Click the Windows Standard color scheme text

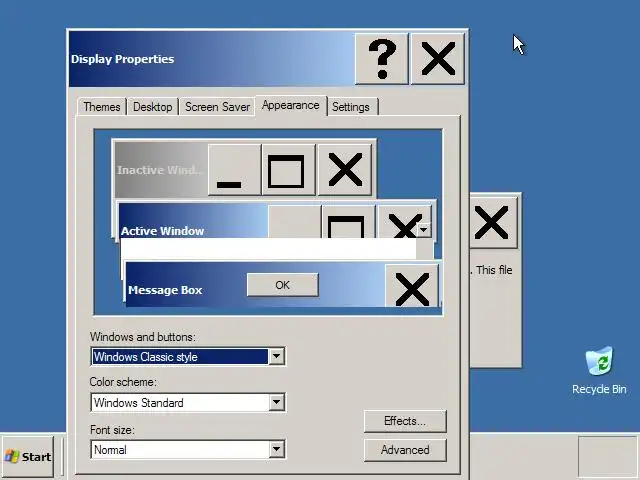[x=139, y=403]
